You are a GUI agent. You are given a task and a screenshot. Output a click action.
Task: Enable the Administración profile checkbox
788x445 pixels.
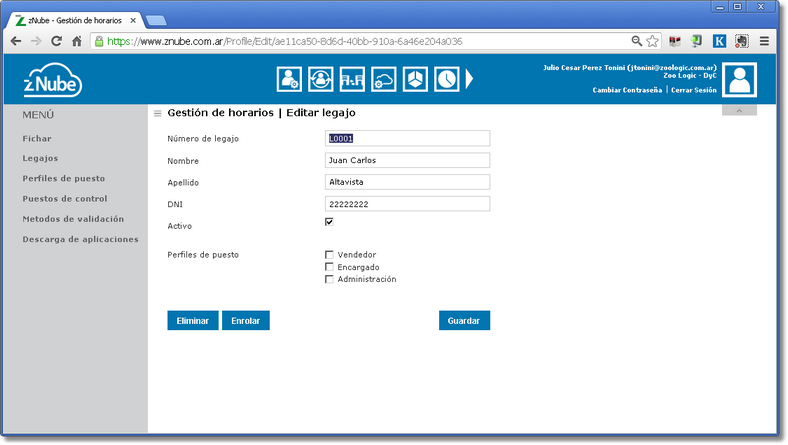click(x=329, y=279)
